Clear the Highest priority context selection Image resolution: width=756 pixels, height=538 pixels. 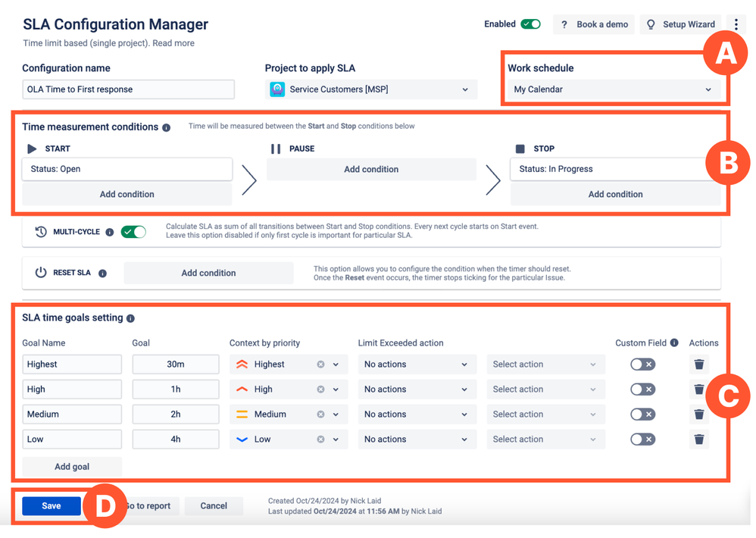pos(320,364)
